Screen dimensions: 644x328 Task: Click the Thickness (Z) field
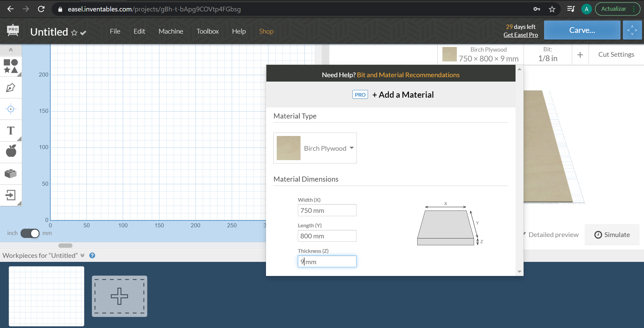click(327, 262)
